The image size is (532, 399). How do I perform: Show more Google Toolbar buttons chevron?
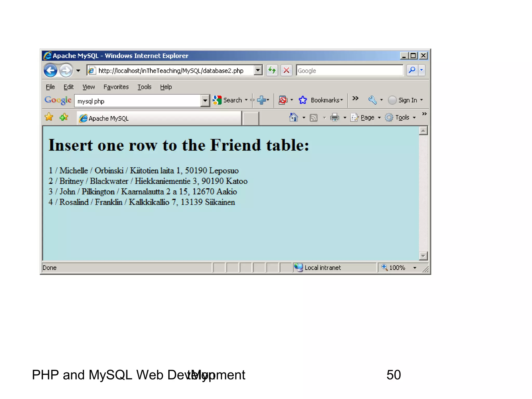point(355,98)
